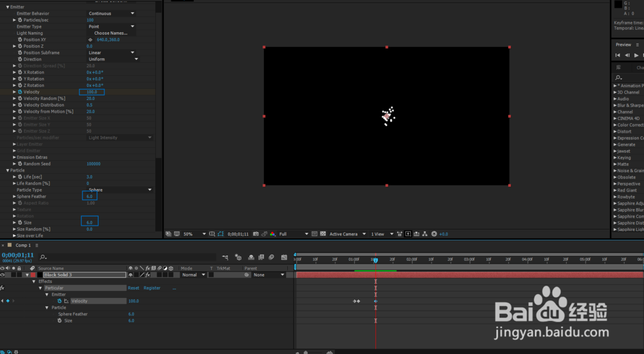Screen dimensions: 644x354
Task: Hide shy layers switch in timeline
Action: point(251,257)
